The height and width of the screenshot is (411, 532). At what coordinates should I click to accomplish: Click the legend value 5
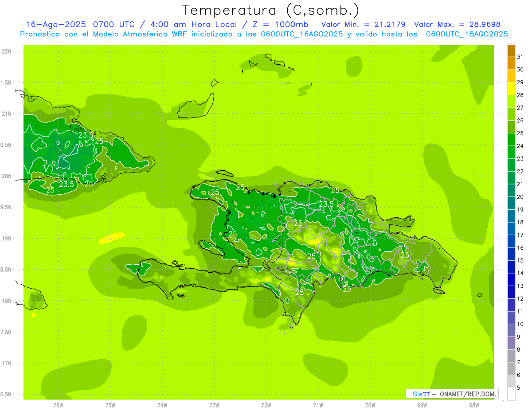point(518,388)
